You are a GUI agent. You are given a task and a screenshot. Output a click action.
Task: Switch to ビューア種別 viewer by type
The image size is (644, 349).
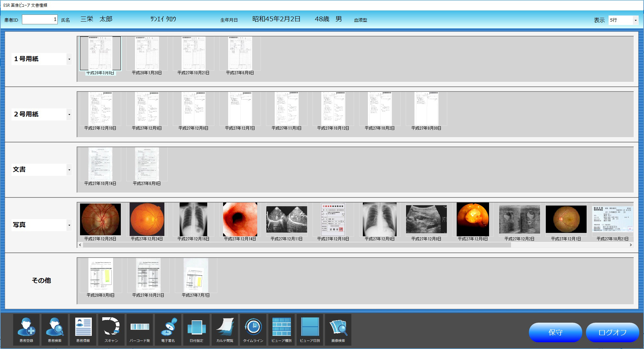(x=281, y=330)
